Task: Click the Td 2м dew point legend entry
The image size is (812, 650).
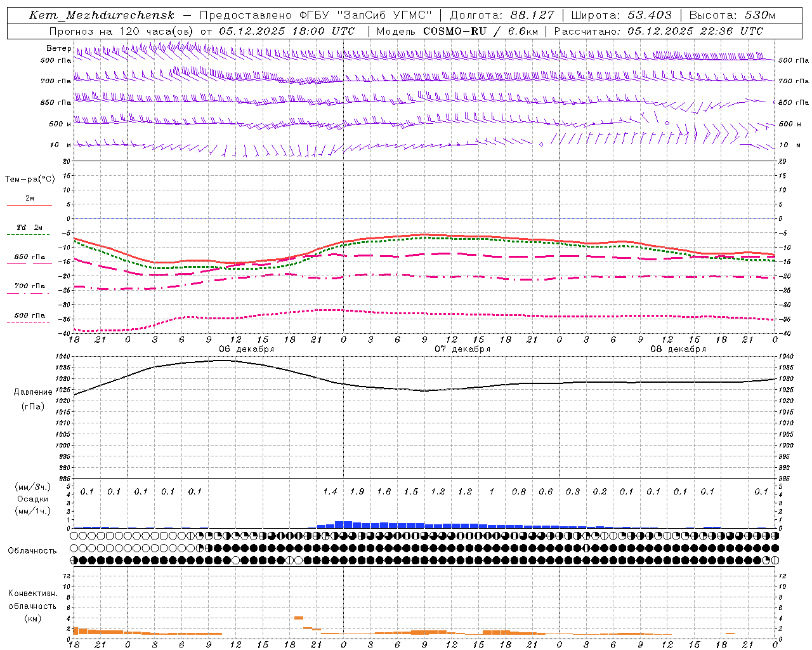Action: (30, 227)
